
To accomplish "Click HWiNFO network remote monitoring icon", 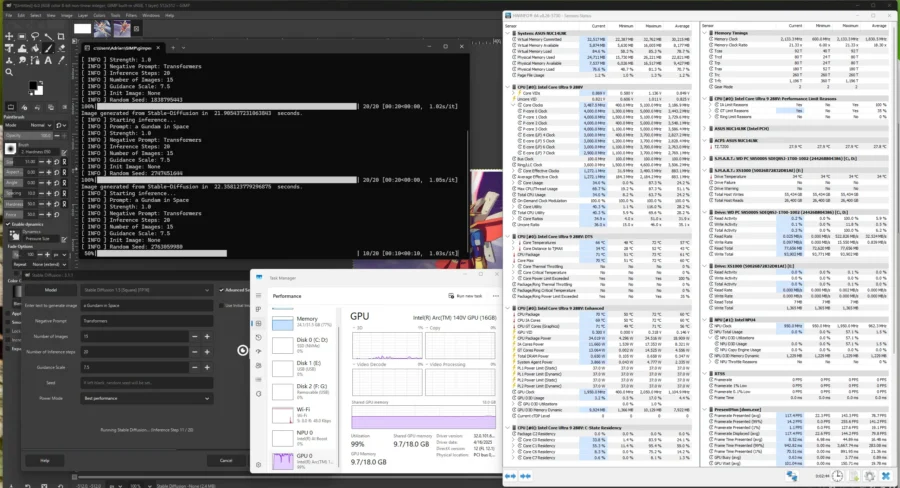I will (x=792, y=476).
